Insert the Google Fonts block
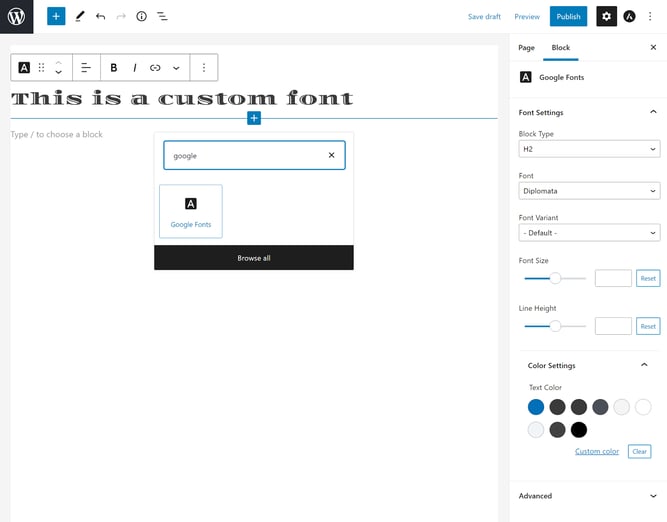The image size is (667, 522). (191, 211)
